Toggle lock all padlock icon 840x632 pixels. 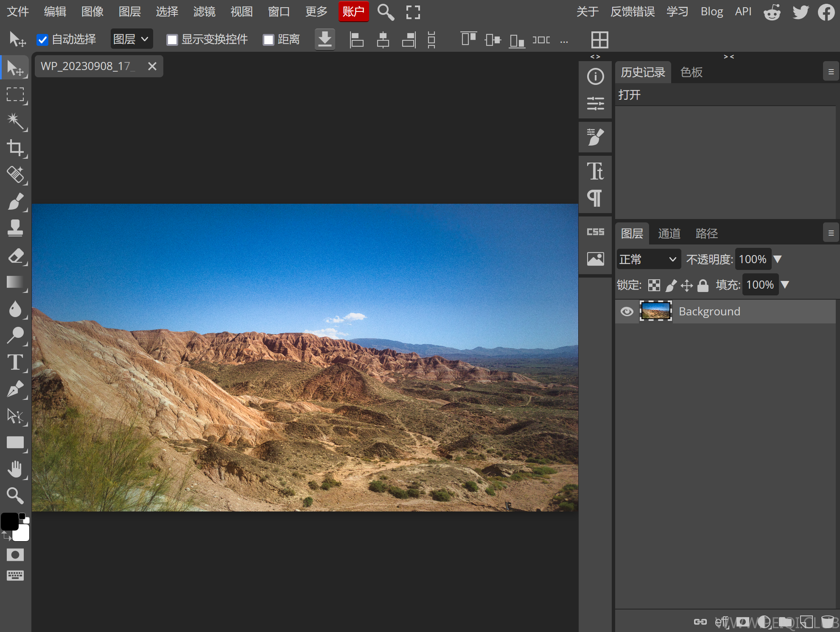pos(703,285)
